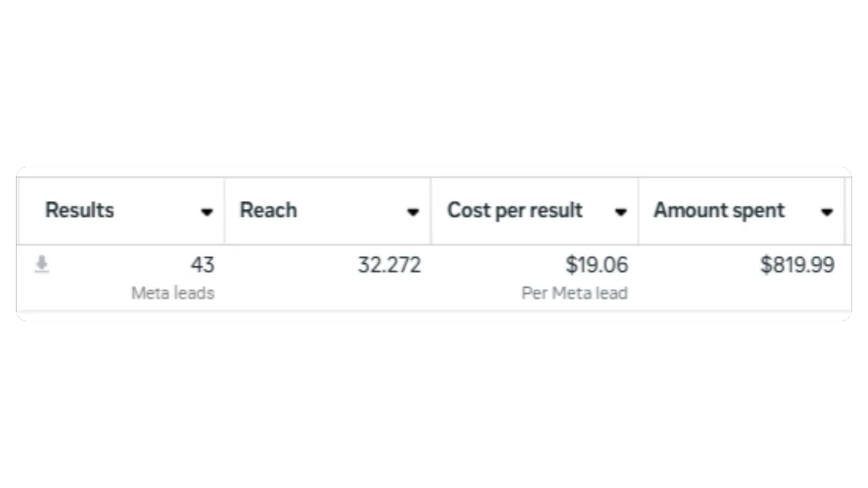
Task: Select the $819.99 amount spent value
Action: 797,265
